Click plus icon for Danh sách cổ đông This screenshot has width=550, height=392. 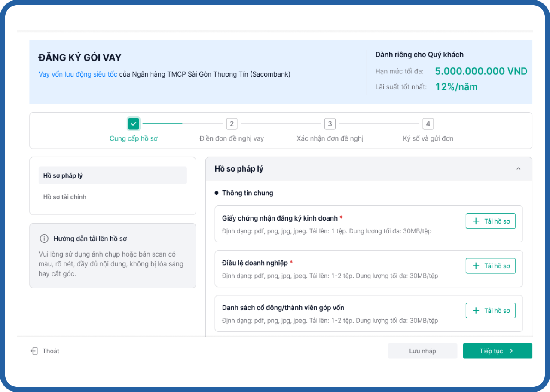tap(476, 311)
